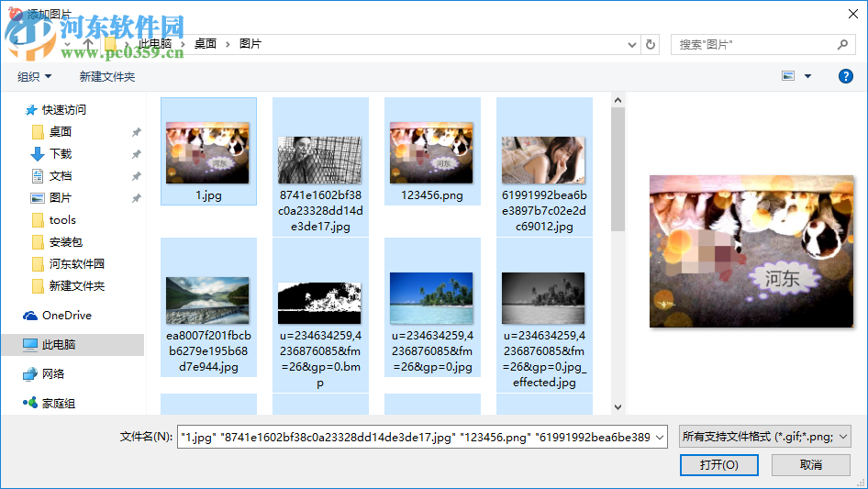The image size is (868, 489).
Task: Go to 此电脑 in the breadcrumb
Action: 155,44
